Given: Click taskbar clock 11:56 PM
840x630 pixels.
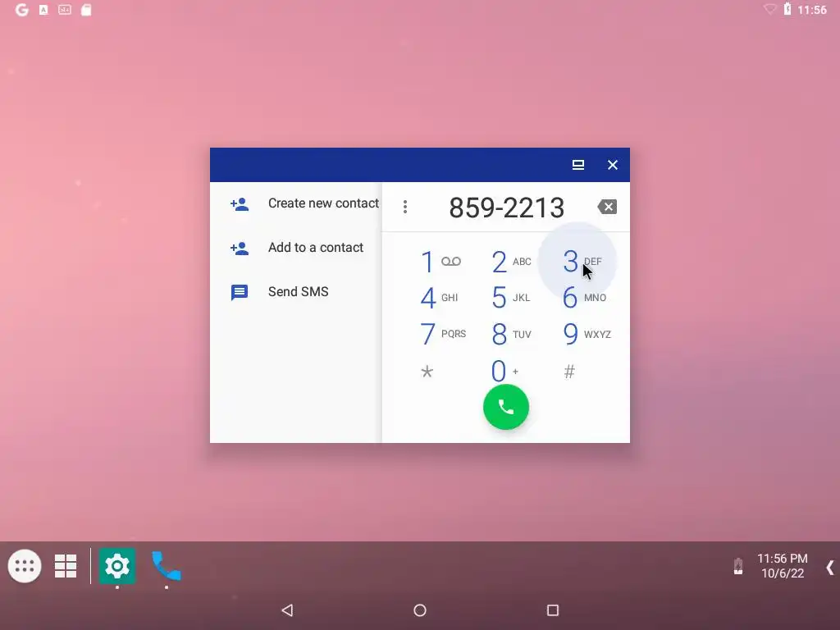Looking at the screenshot, I should (x=782, y=559).
